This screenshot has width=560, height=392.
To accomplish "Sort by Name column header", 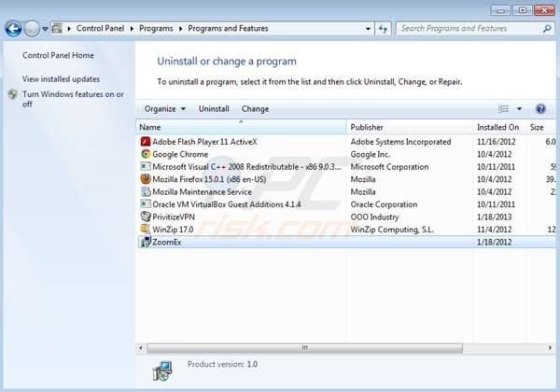I will click(241, 127).
